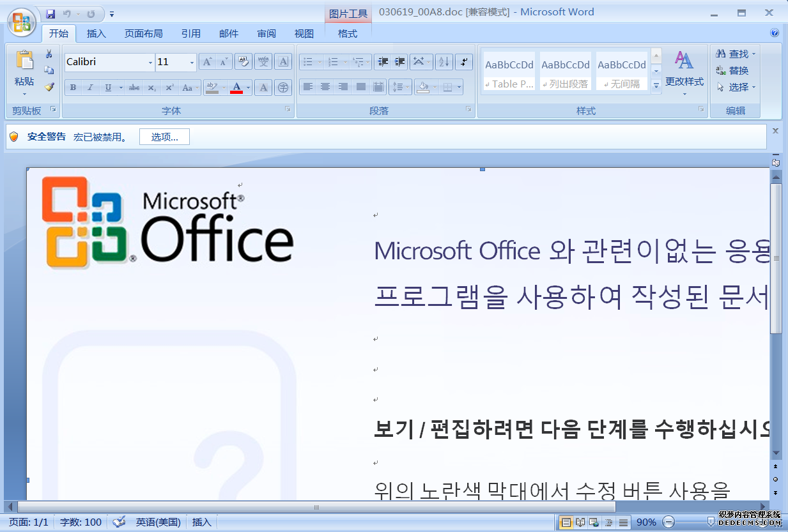Switch to web layout view
The height and width of the screenshot is (532, 788).
[x=594, y=522]
